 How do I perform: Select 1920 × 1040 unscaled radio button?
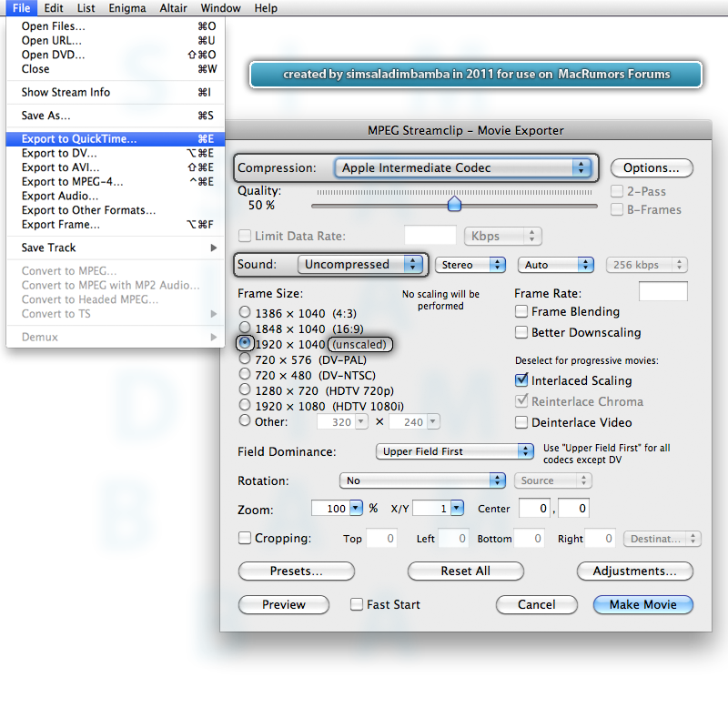(x=245, y=343)
